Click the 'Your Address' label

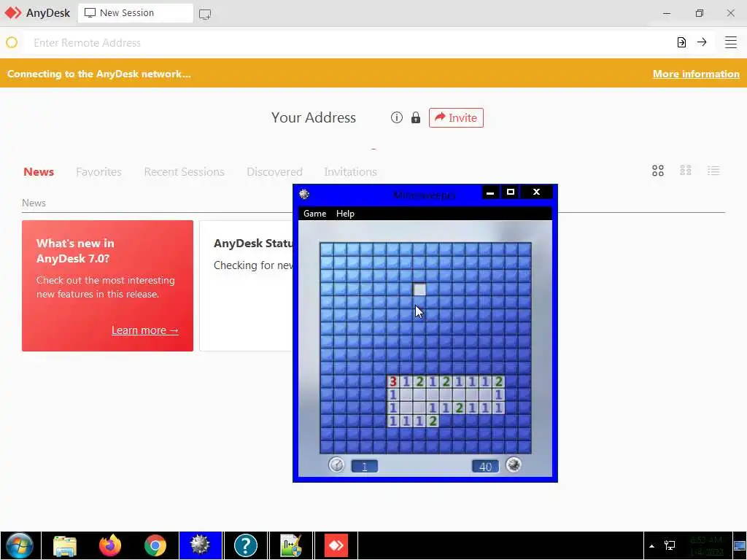314,117
